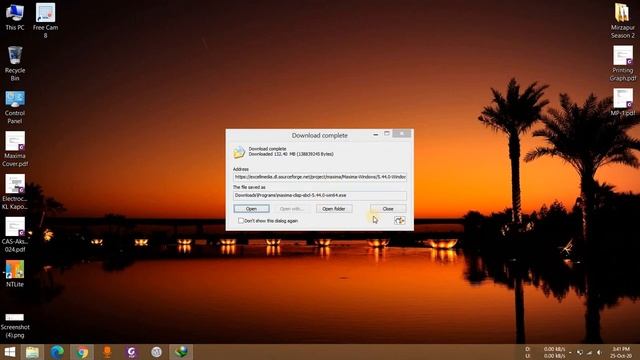Click the download complete file icon
The height and width of the screenshot is (360, 640).
[x=239, y=152]
